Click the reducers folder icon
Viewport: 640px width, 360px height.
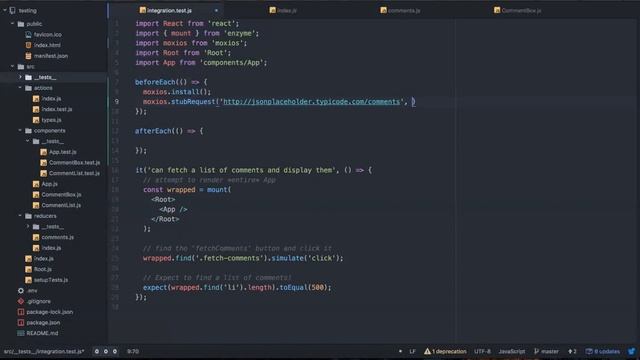click(29, 216)
